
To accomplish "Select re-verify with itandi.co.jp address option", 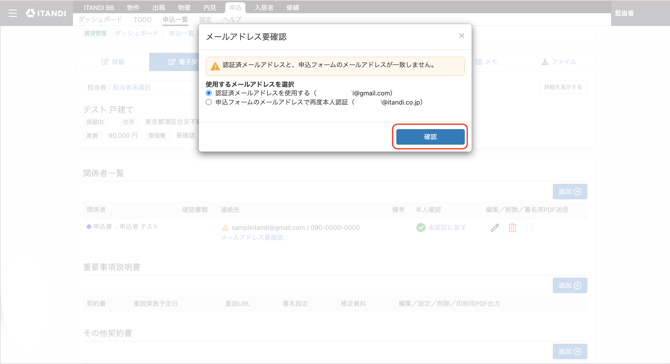I will click(209, 102).
